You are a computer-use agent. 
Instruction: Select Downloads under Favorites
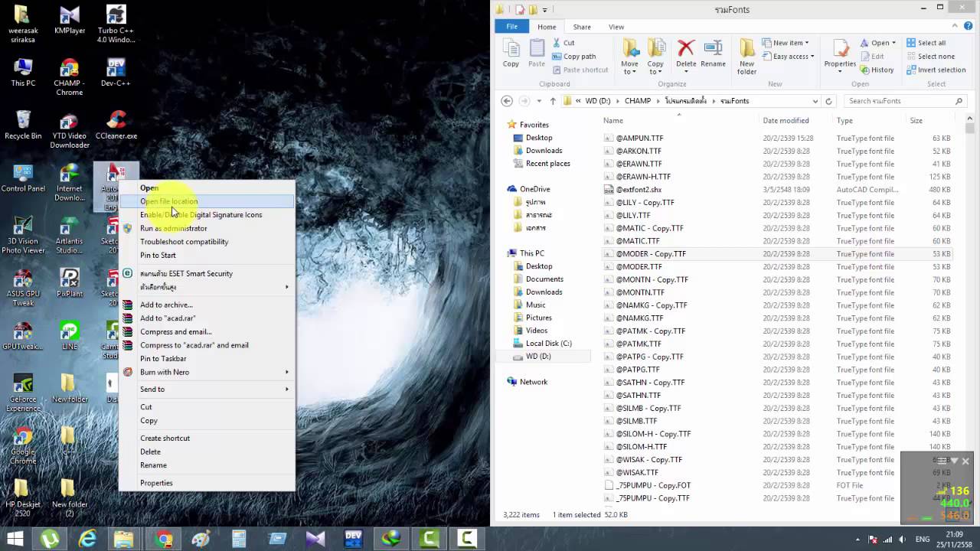click(544, 151)
